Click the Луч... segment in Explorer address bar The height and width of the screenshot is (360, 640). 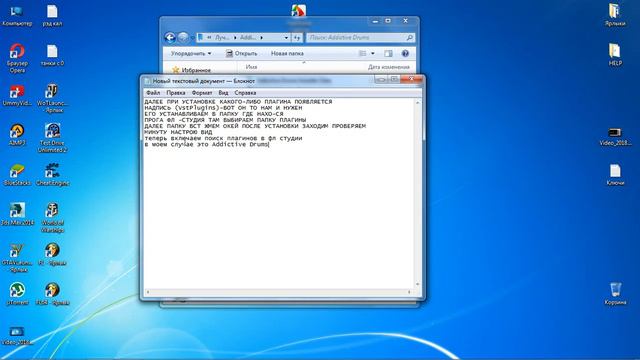pyautogui.click(x=222, y=38)
